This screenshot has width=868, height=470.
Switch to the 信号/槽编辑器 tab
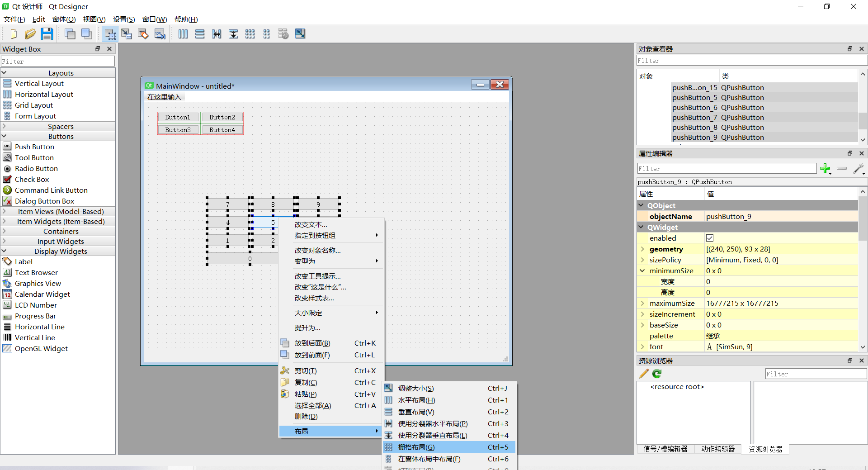[665, 449]
